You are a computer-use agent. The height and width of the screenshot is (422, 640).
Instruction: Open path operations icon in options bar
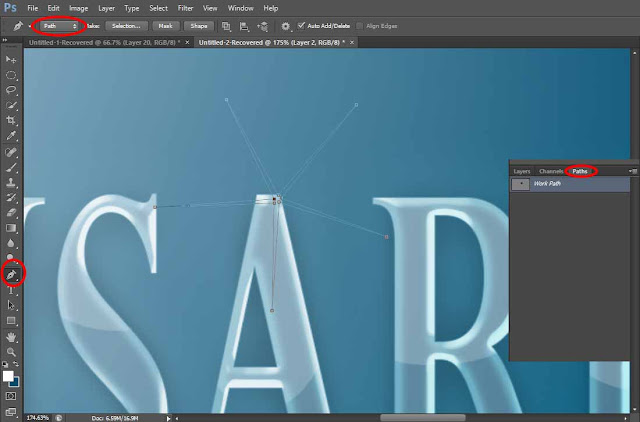226,26
